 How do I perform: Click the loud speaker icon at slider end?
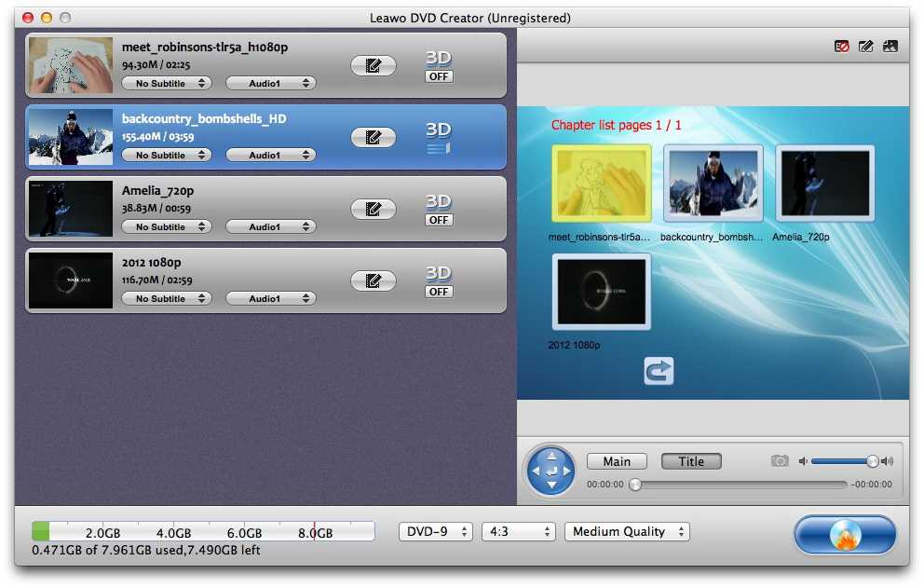pyautogui.click(x=887, y=461)
